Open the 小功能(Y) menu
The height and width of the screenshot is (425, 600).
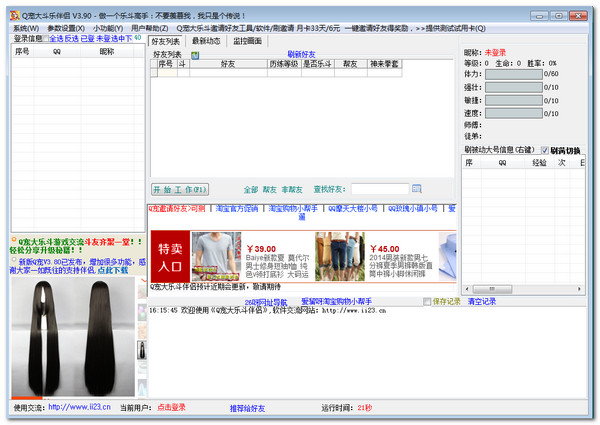[109, 28]
